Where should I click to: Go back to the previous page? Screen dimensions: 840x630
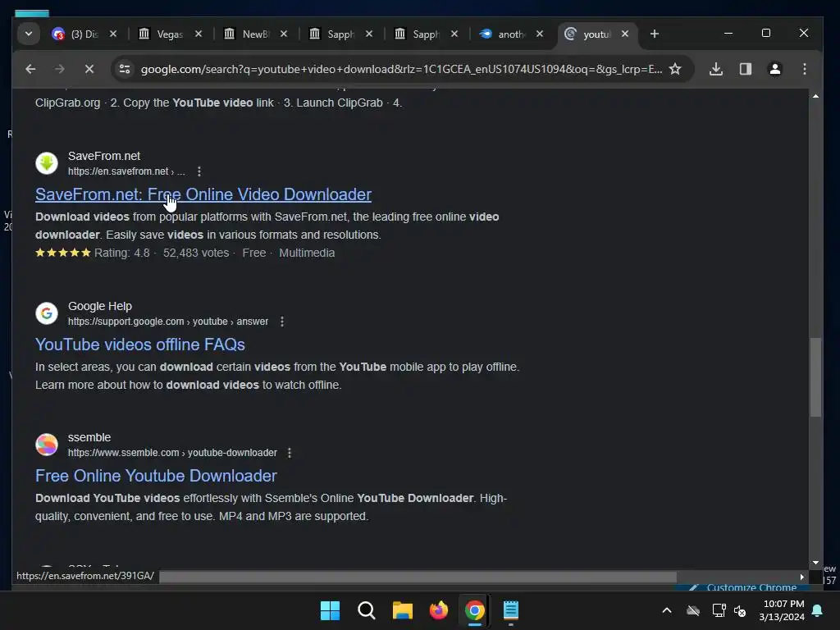[30, 69]
